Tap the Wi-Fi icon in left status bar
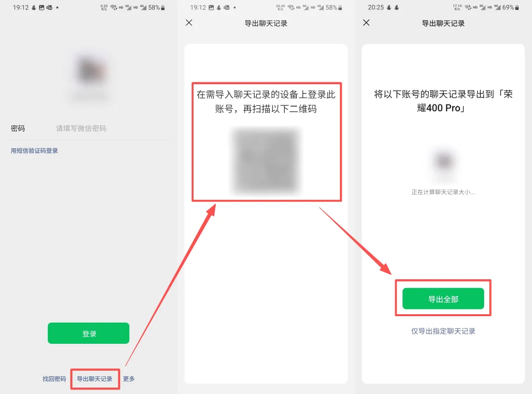 tap(114, 7)
